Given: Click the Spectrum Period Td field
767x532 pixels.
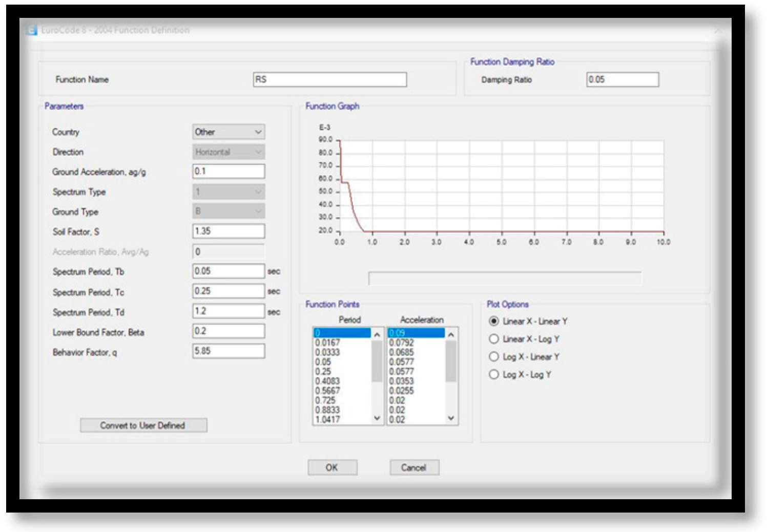Looking at the screenshot, I should 229,311.
